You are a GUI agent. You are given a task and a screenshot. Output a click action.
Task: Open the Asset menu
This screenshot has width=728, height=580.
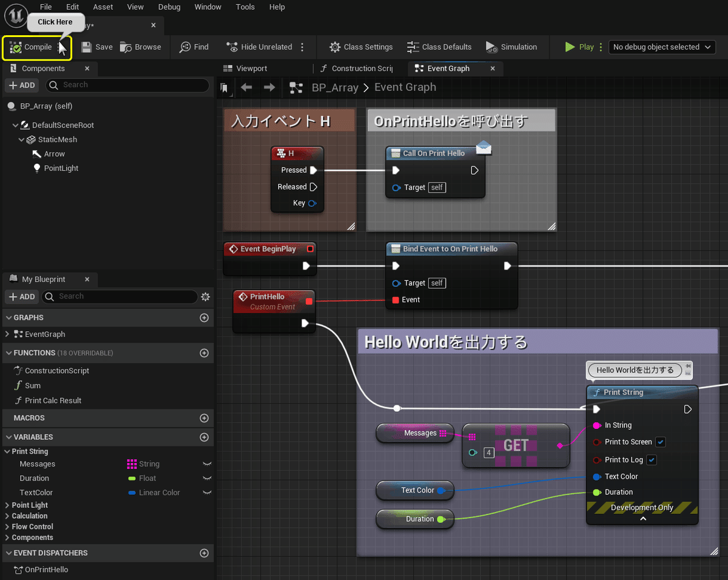[x=103, y=7]
